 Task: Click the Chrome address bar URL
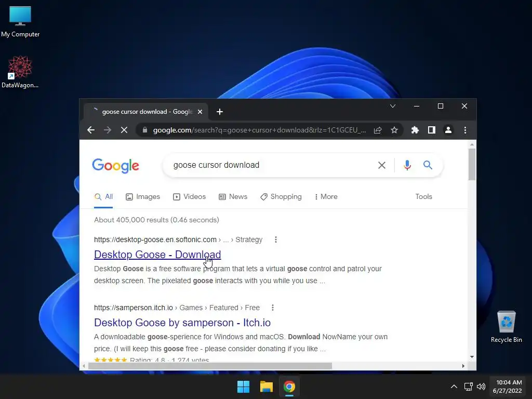click(260, 130)
